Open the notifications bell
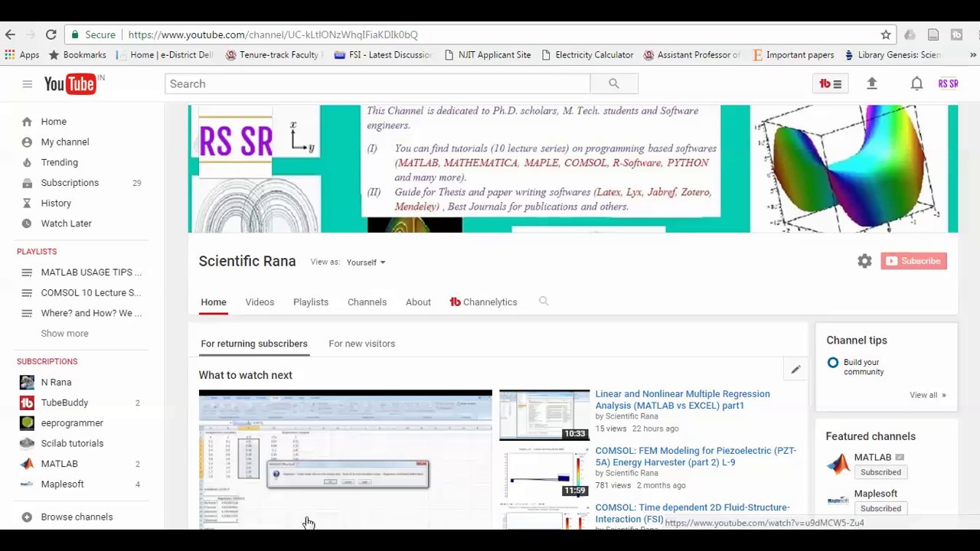 [x=916, y=83]
